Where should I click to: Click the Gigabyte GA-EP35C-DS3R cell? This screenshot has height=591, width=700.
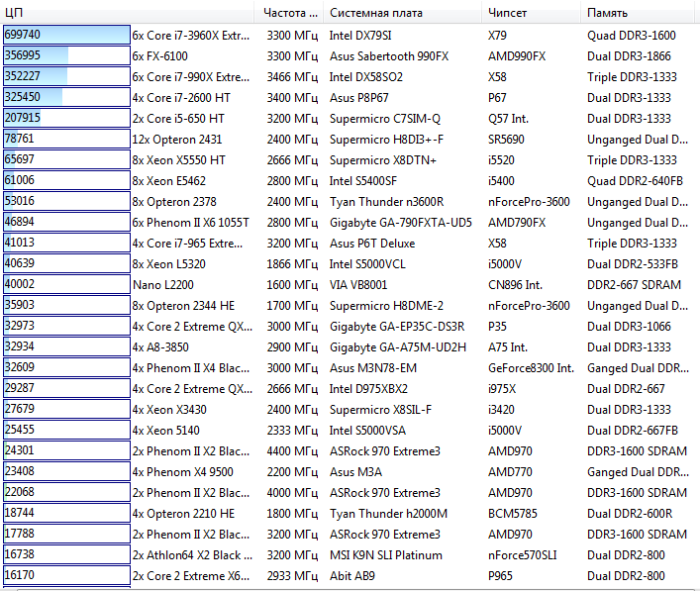(x=397, y=327)
